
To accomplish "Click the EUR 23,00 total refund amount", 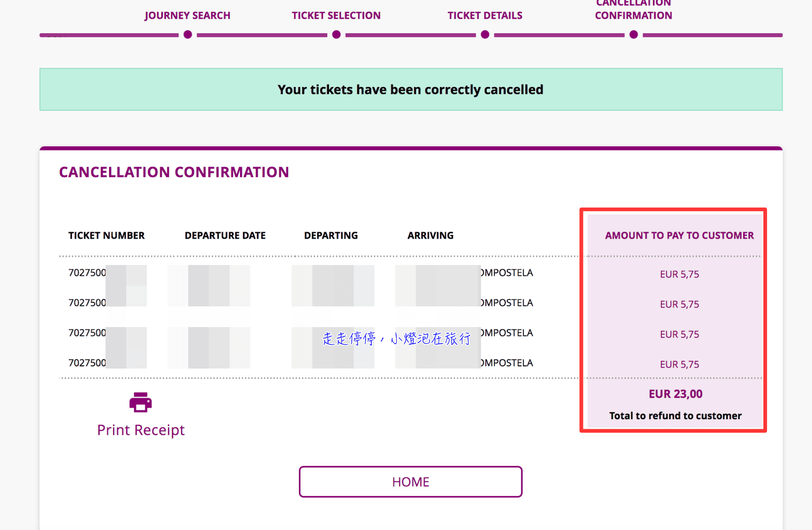I will click(675, 394).
